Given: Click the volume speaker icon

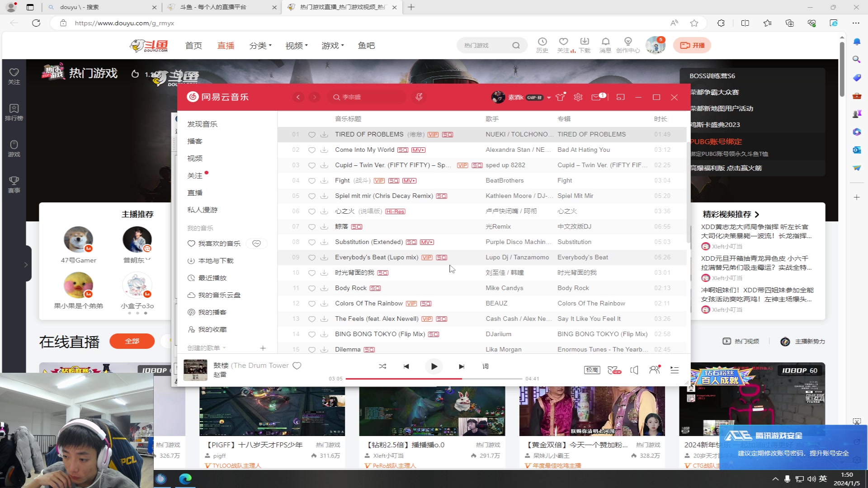Looking at the screenshot, I should tap(634, 370).
